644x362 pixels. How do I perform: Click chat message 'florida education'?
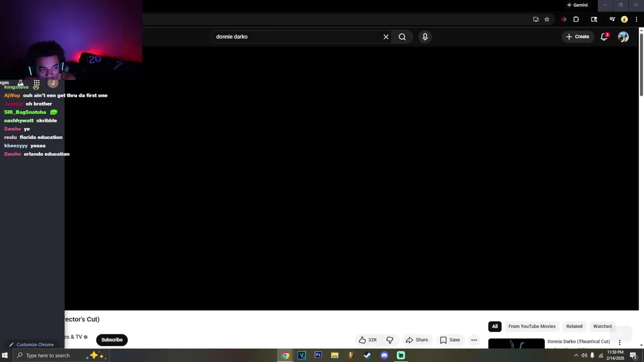coord(41,137)
